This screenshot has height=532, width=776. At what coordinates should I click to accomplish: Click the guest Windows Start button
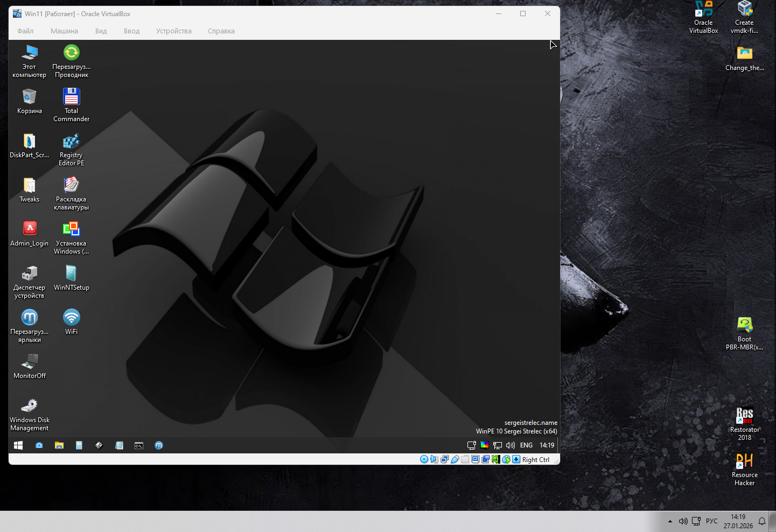(x=18, y=445)
